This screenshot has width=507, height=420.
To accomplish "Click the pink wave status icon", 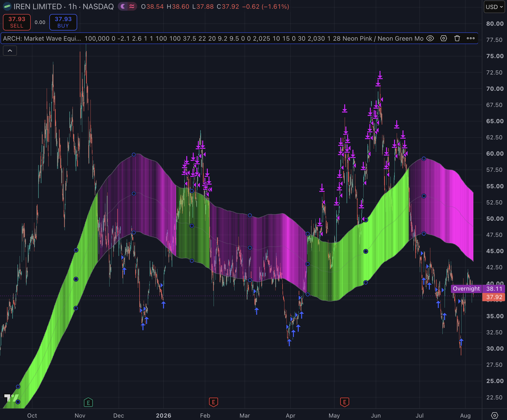I will [132, 7].
